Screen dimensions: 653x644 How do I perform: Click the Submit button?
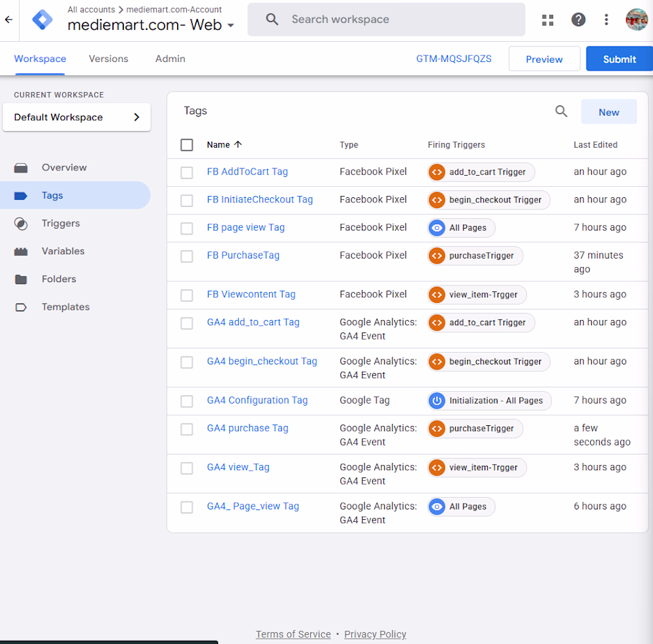(619, 59)
